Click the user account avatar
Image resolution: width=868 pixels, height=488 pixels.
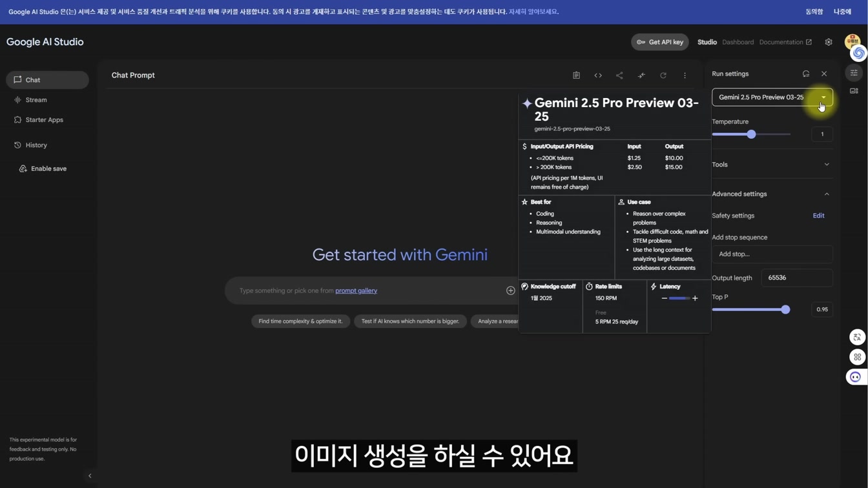point(852,41)
